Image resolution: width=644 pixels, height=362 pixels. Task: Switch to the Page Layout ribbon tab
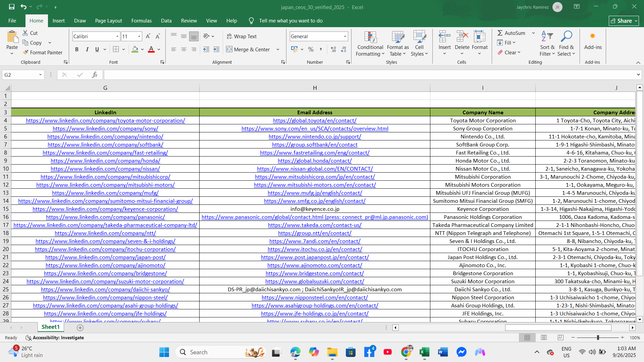(108, 20)
